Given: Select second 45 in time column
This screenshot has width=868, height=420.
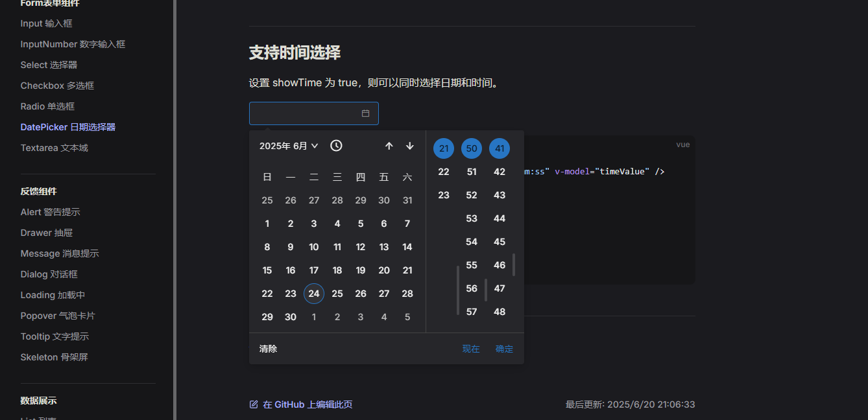Looking at the screenshot, I should pyautogui.click(x=500, y=242).
